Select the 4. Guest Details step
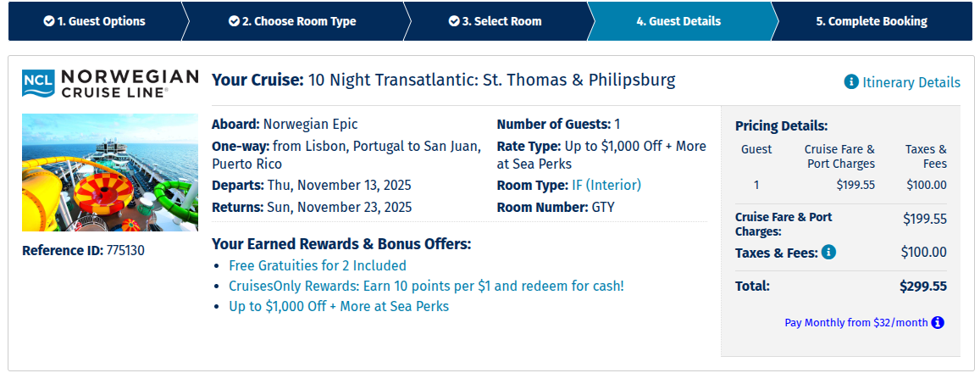 tap(678, 21)
